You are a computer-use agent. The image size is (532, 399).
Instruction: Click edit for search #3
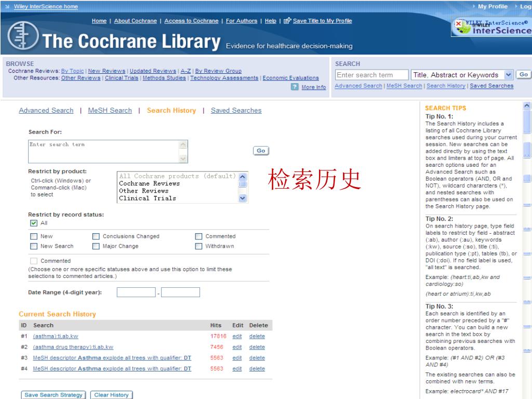point(237,358)
